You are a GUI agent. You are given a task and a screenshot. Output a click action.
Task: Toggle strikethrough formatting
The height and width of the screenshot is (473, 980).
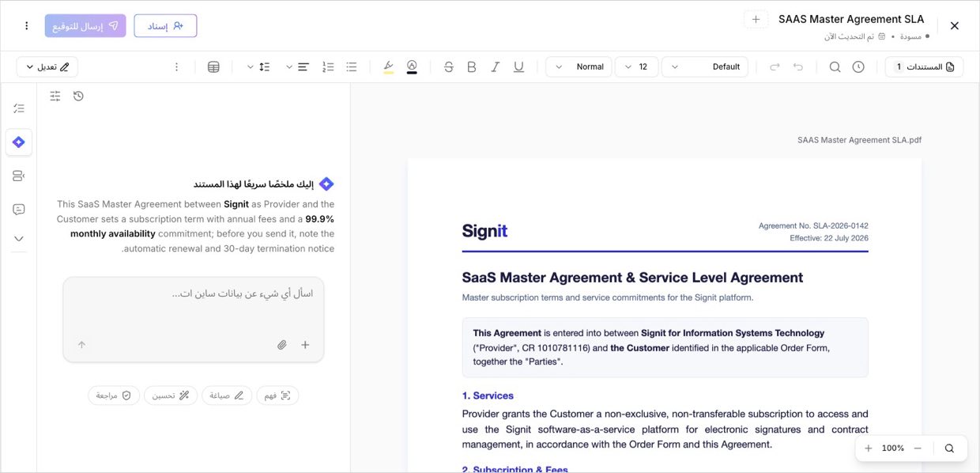[449, 67]
